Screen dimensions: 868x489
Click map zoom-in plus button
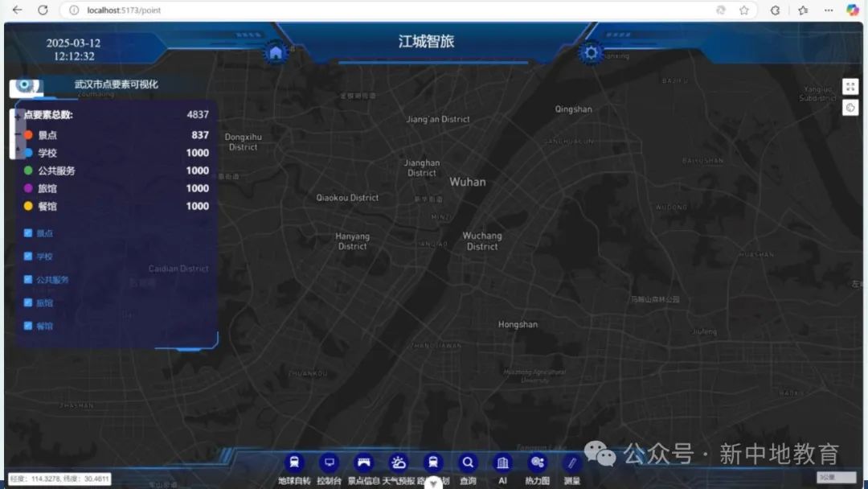click(x=17, y=117)
